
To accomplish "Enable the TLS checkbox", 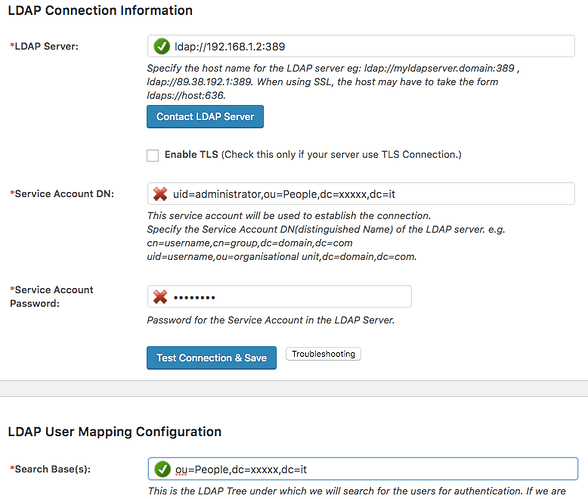I will coord(153,155).
